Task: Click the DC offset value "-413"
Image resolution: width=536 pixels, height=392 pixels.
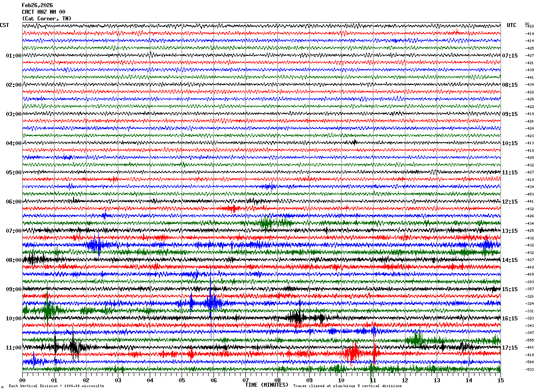Action: tap(529, 143)
